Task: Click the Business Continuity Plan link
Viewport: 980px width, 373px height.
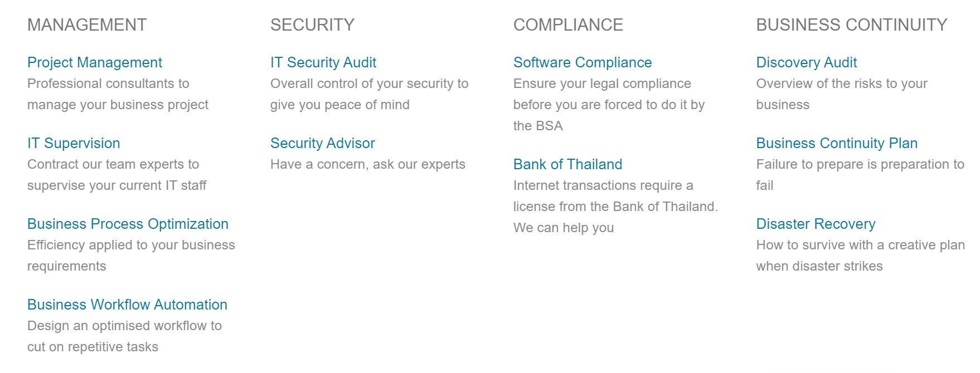Action: tap(837, 143)
